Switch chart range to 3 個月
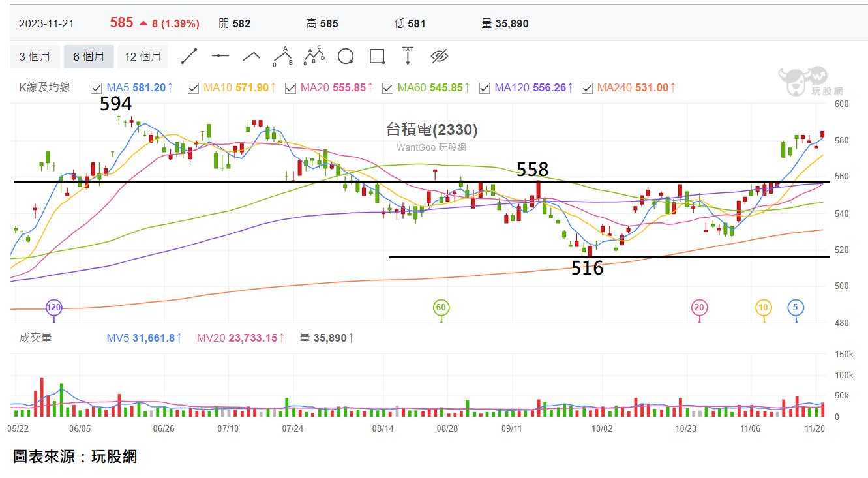This screenshot has height=478, width=868. pos(35,57)
